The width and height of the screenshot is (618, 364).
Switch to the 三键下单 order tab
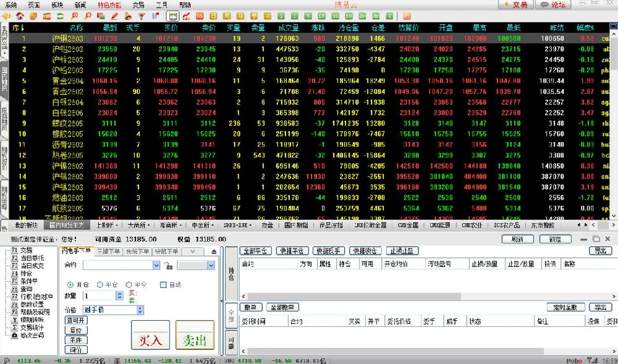(108, 252)
